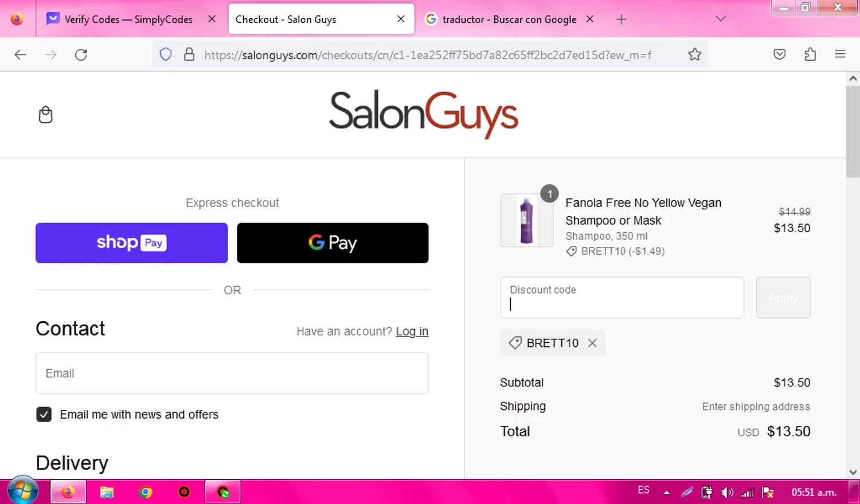
Task: Click the scrollbar up arrow
Action: 853,79
